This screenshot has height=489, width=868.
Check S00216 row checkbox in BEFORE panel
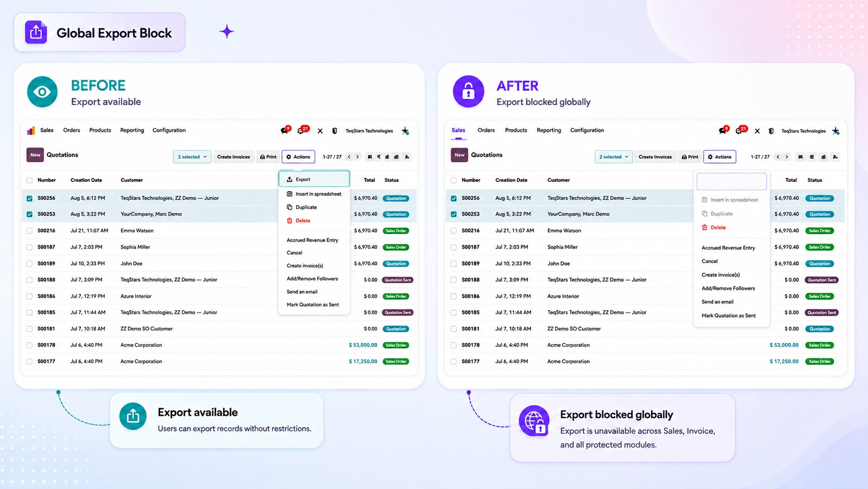pos(30,231)
